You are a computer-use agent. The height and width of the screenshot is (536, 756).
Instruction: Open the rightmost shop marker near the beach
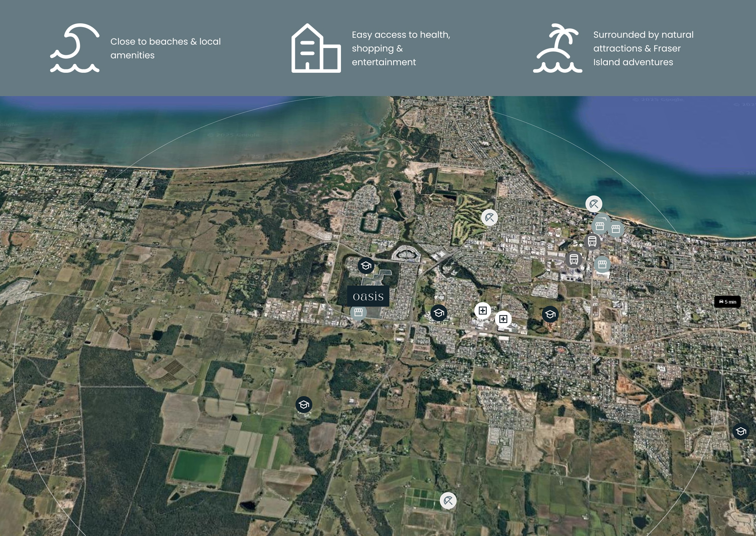point(616,229)
